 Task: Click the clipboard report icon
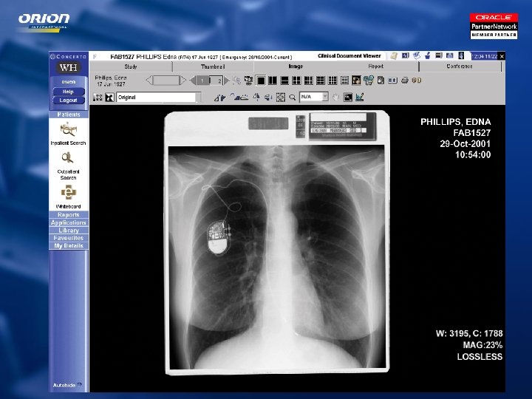[381, 81]
